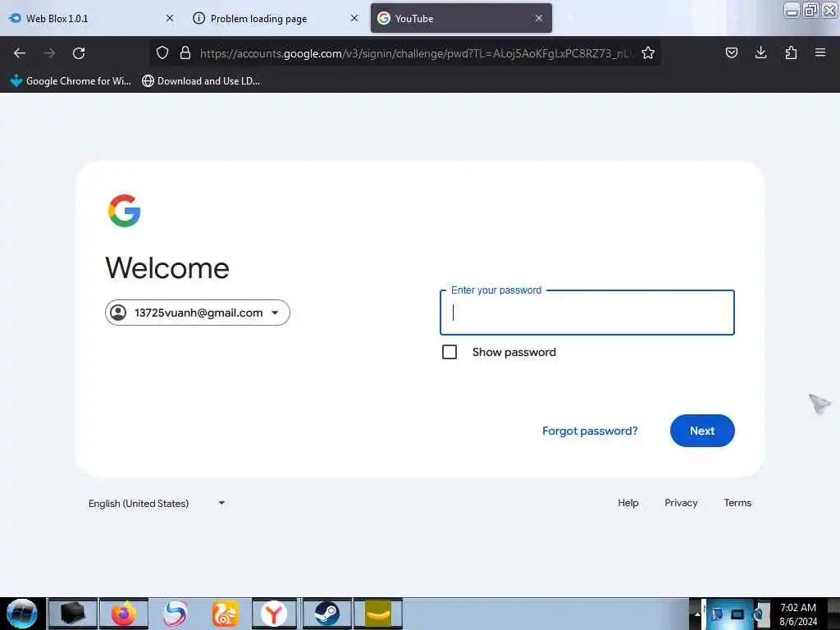The image size is (840, 630).
Task: Open the Privacy footer link
Action: tap(681, 503)
